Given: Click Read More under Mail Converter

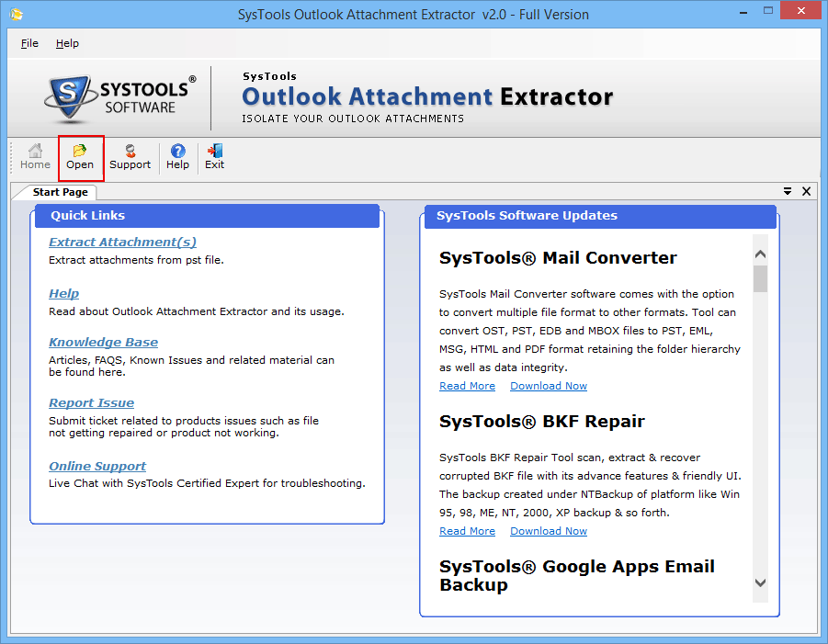Looking at the screenshot, I should pyautogui.click(x=467, y=386).
